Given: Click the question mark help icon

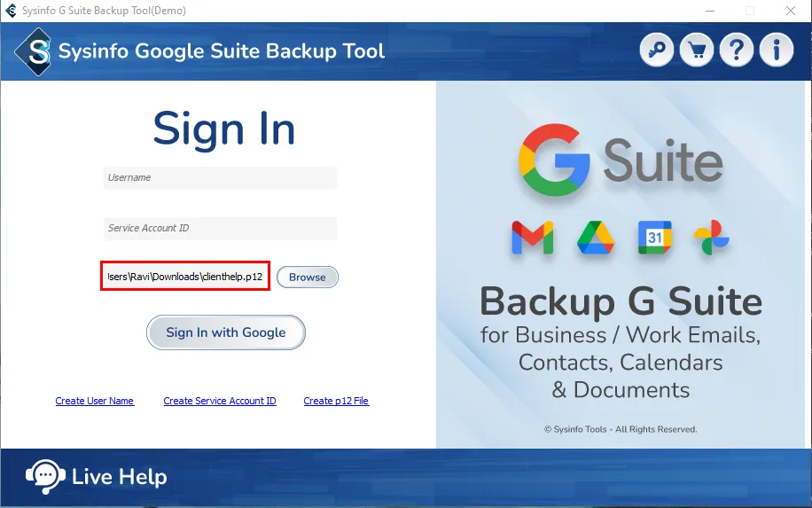Looking at the screenshot, I should (x=737, y=51).
